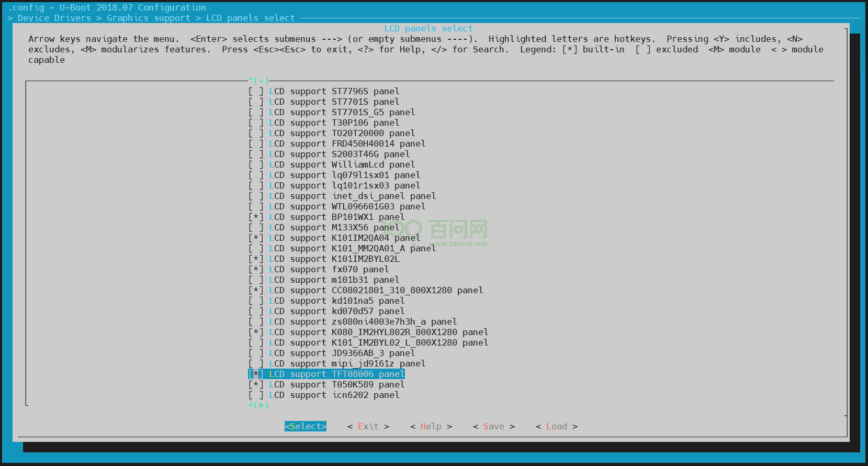868x466 pixels.
Task: Click the Load button
Action: click(556, 427)
